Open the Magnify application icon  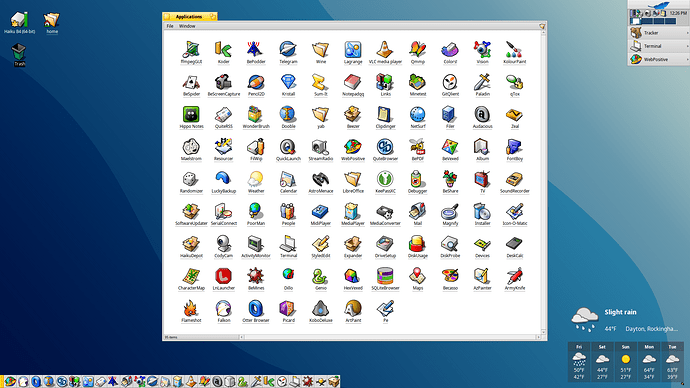click(x=450, y=211)
